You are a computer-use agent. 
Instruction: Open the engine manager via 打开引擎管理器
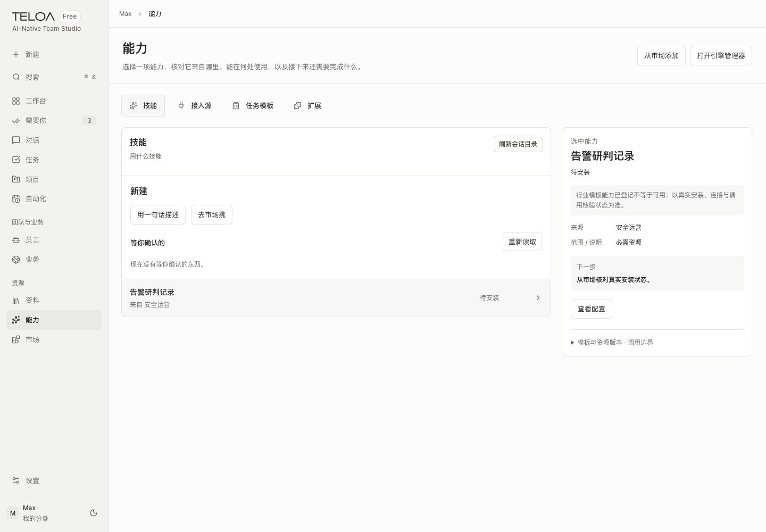[721, 55]
